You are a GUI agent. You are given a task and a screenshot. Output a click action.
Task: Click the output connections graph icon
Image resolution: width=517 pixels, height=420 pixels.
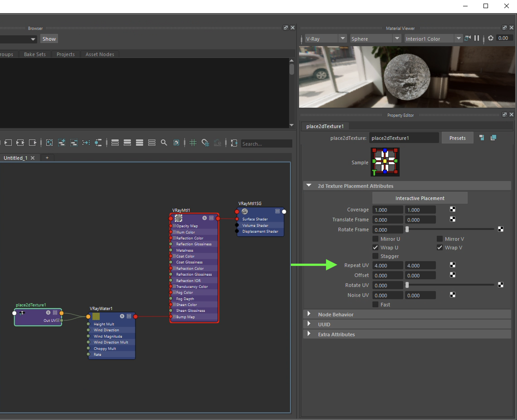pos(32,143)
